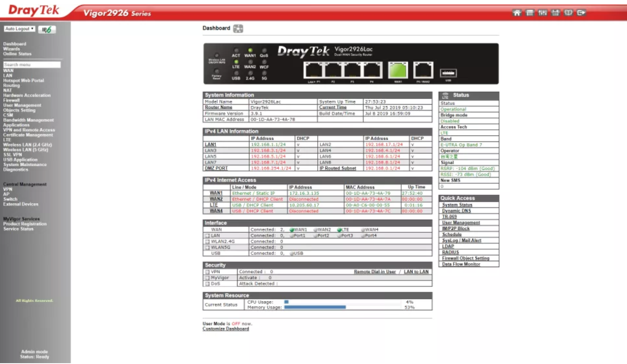This screenshot has width=627, height=364.
Task: Open the sliders settings icon in the header
Action: [x=543, y=13]
